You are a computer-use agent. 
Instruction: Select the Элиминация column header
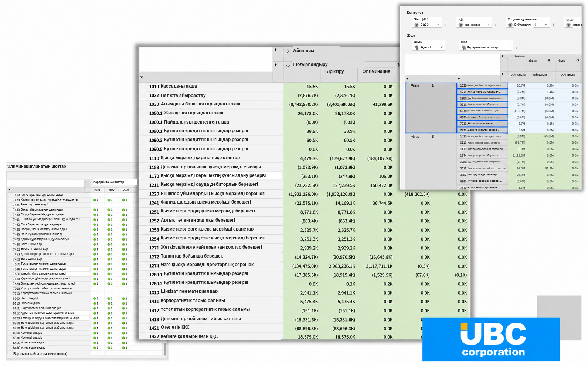click(x=376, y=71)
